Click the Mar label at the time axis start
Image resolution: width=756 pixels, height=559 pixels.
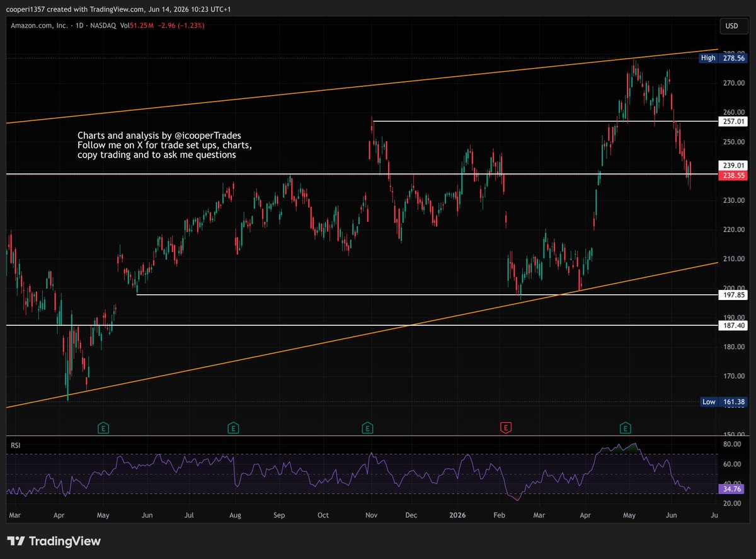(x=16, y=516)
